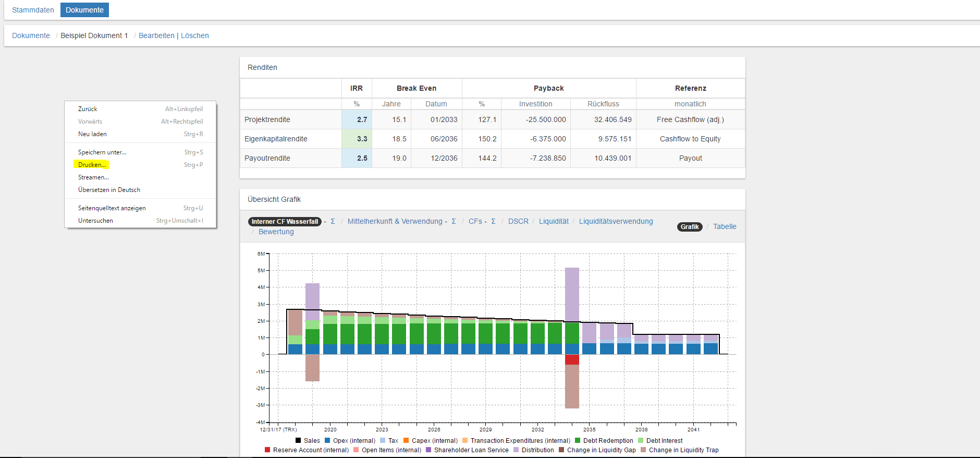
Task: Select the Grafik view pill
Action: coord(689,226)
